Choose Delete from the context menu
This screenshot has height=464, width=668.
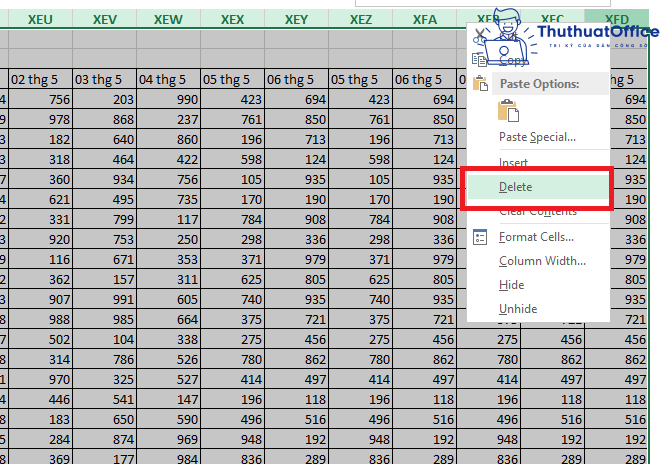click(538, 187)
